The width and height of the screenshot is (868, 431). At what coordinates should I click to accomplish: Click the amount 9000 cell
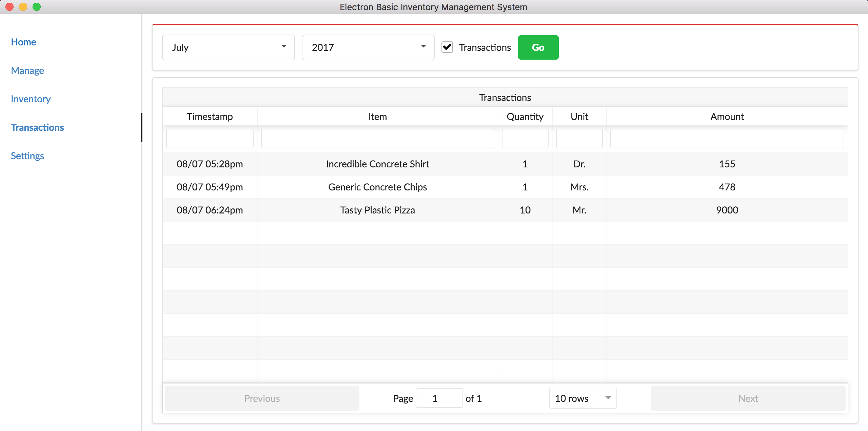coord(727,210)
